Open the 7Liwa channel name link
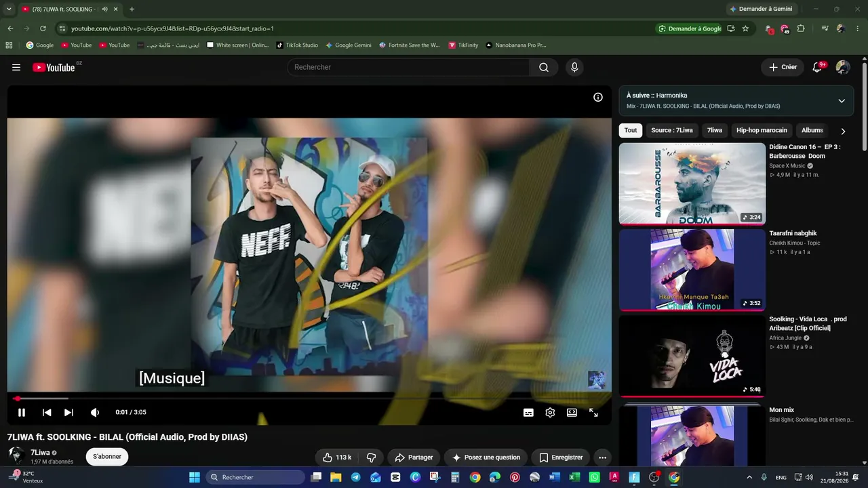Viewport: 868px width, 488px height. (x=40, y=452)
